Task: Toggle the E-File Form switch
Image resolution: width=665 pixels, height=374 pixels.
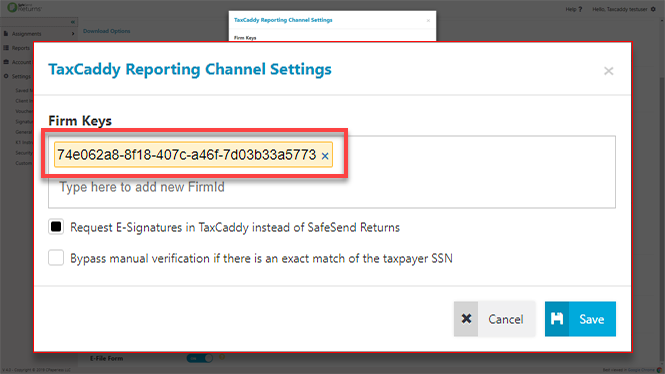Action: [200, 358]
